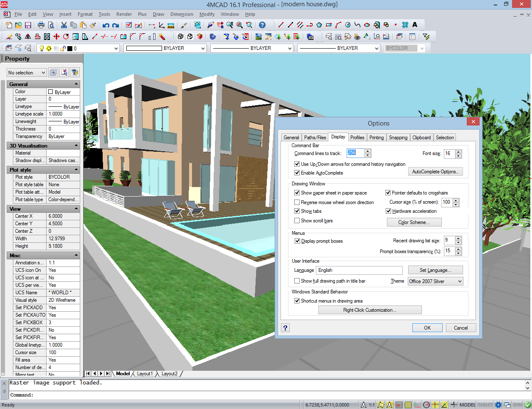532x409 pixels.
Task: Click the New drawing icon
Action: (x=9, y=25)
